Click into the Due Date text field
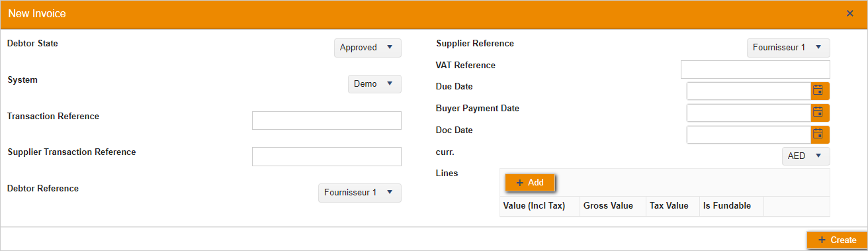The height and width of the screenshot is (251, 868). click(x=749, y=91)
